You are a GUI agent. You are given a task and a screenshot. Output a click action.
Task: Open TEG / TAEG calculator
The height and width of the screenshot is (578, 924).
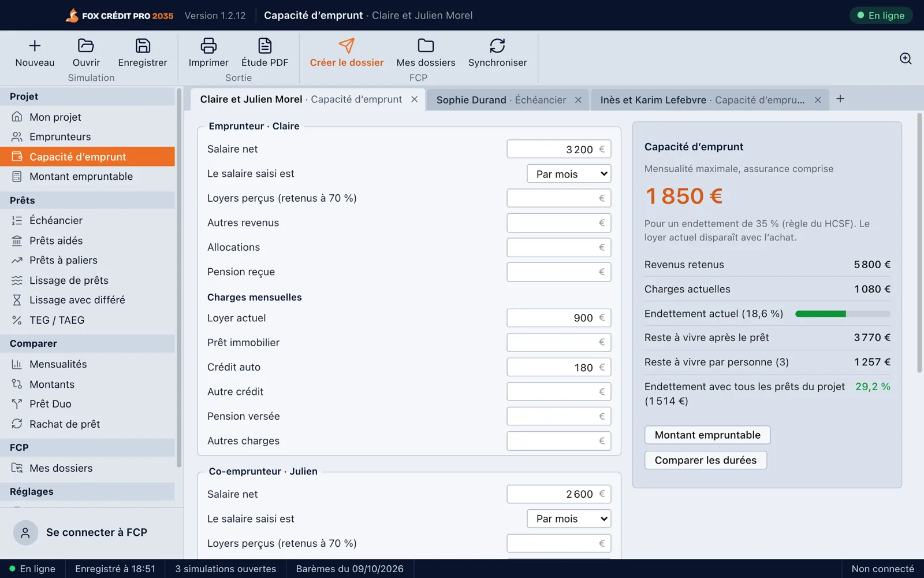88,320
